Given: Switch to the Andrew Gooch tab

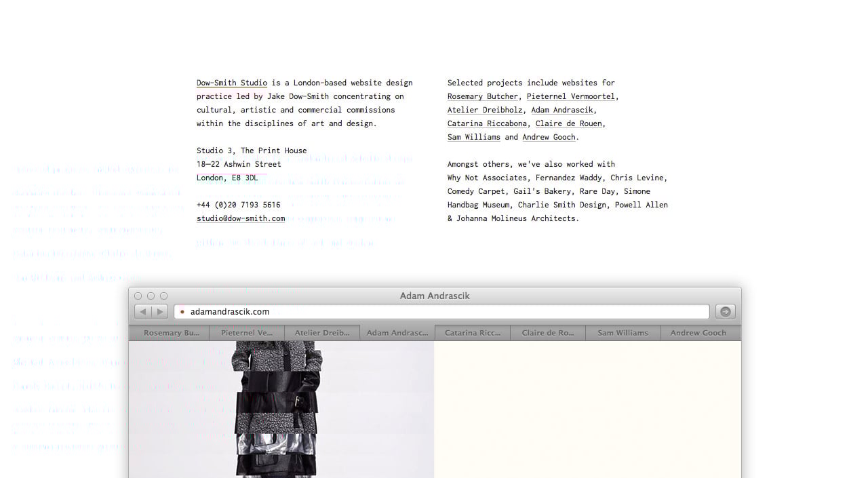Looking at the screenshot, I should pyautogui.click(x=698, y=333).
